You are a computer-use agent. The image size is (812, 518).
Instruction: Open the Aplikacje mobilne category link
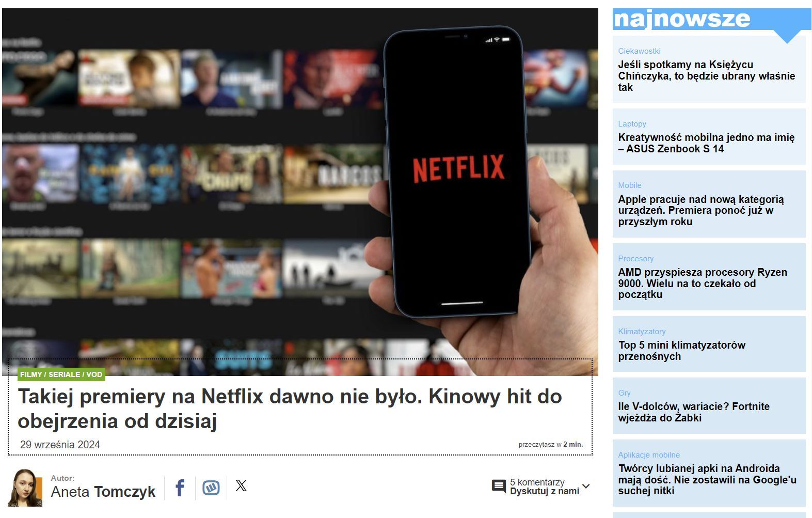649,454
